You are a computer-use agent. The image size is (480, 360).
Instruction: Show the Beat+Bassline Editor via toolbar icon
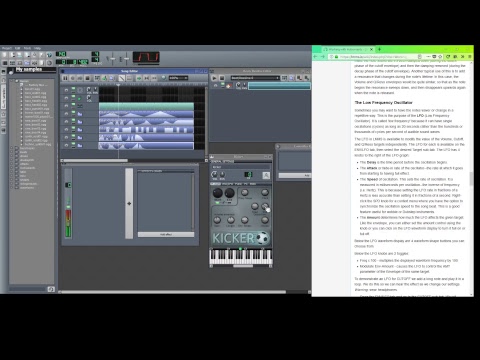tap(12, 63)
